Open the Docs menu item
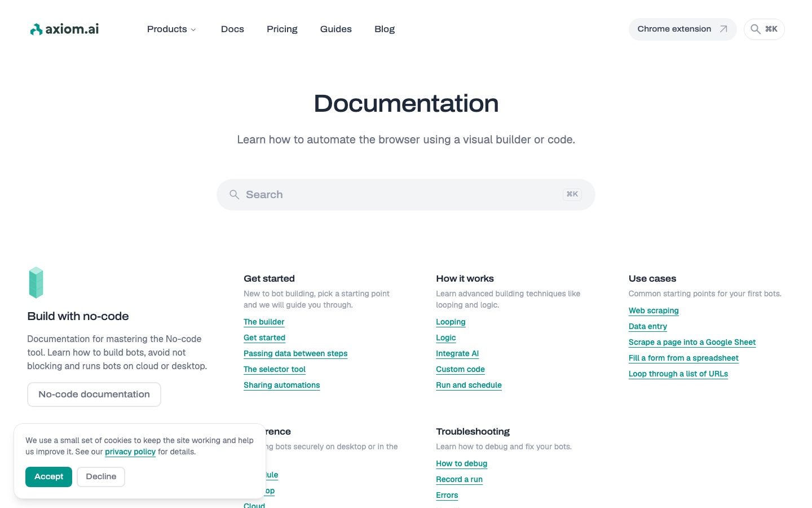812x508 pixels. 232,29
